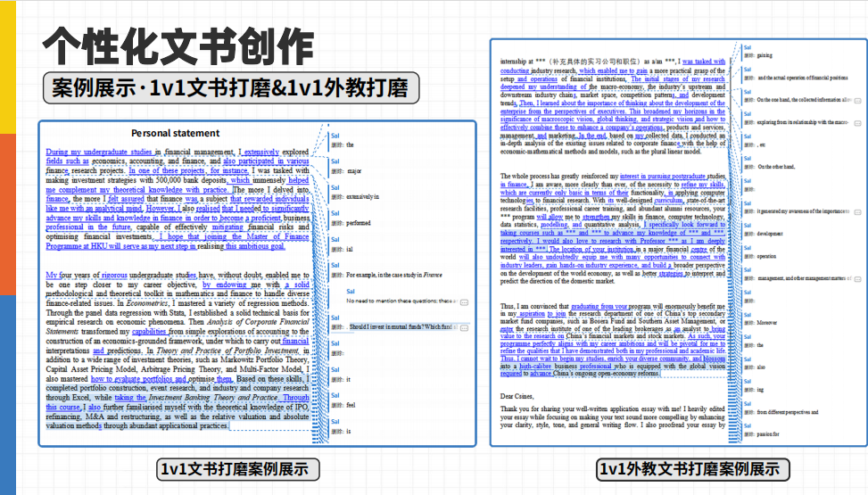Click 'During my undergraduate studies' tracked text
The height and width of the screenshot is (495, 868).
pyautogui.click(x=98, y=152)
